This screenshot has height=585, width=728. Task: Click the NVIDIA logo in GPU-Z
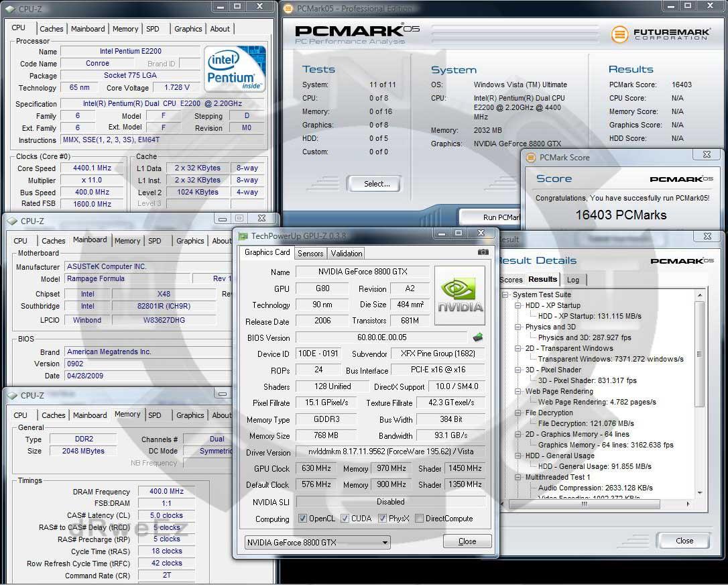tap(460, 295)
